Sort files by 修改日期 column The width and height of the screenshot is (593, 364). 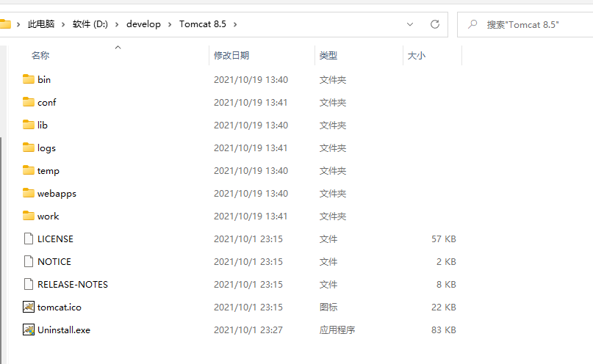tap(231, 56)
